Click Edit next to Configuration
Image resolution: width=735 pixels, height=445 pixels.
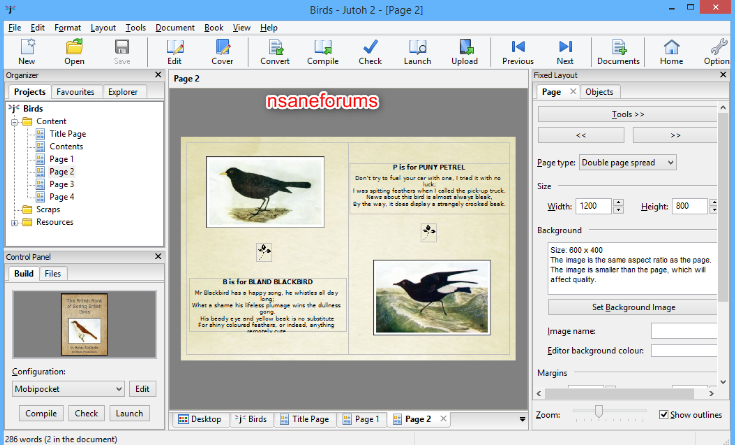pos(142,389)
